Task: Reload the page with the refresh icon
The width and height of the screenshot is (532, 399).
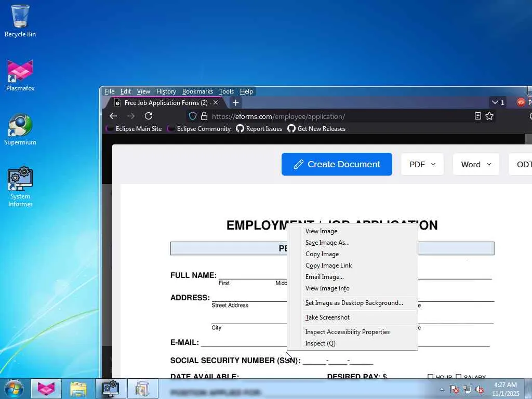Action: tap(149, 116)
